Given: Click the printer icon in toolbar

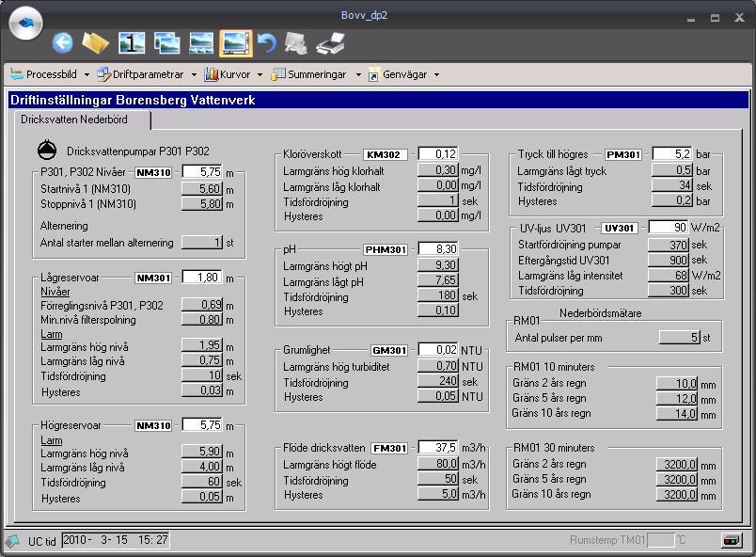Looking at the screenshot, I should pyautogui.click(x=331, y=43).
